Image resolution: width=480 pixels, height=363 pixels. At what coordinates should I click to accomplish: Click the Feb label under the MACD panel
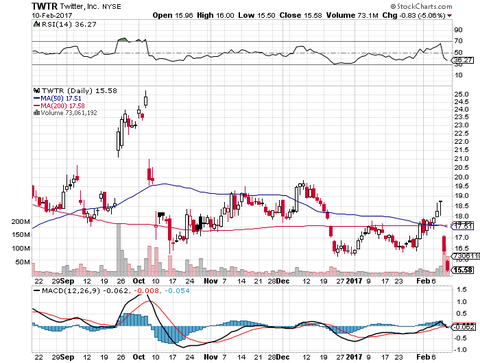(x=423, y=357)
